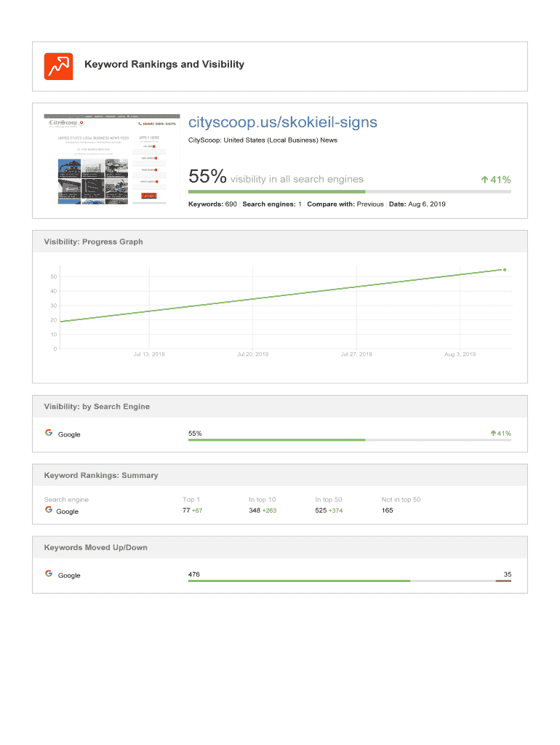Viewport: 560px width, 745px height.
Task: Open the cityscoop.us/skokieil-signs link
Action: click(x=283, y=122)
